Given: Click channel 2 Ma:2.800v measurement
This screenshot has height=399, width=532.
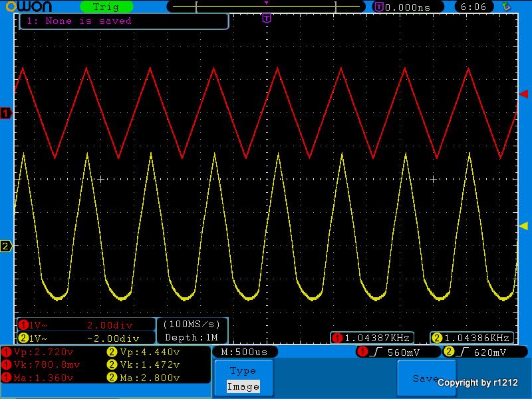Looking at the screenshot, I should (x=143, y=378).
